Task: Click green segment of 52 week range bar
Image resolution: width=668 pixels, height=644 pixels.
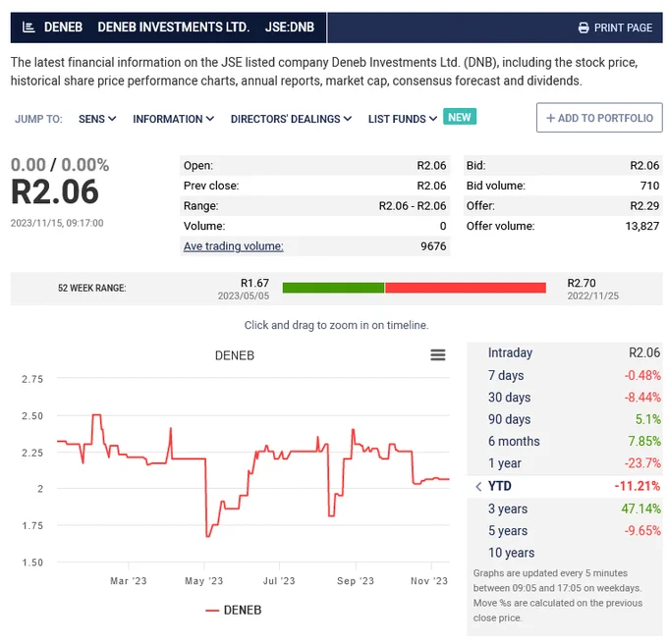Action: 333,288
